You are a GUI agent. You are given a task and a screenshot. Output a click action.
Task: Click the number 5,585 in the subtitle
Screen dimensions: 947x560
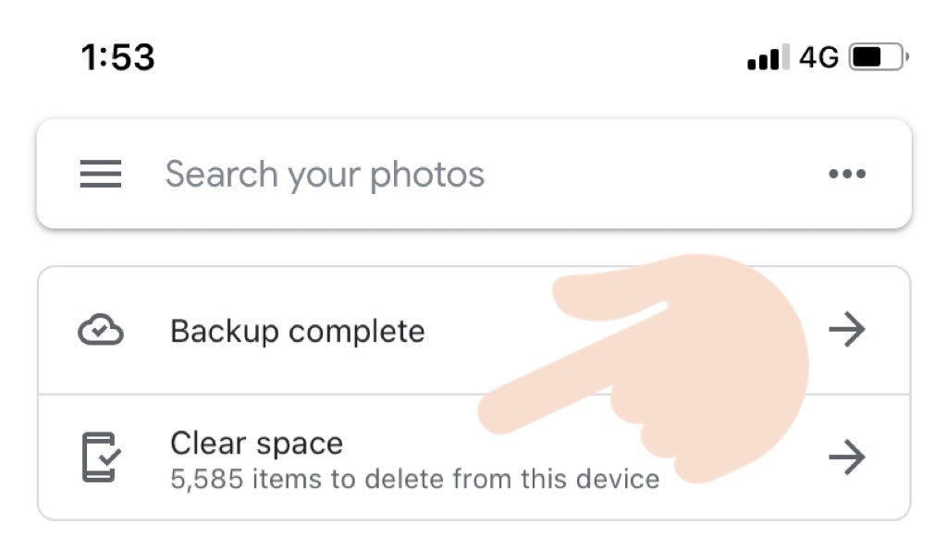[x=206, y=480]
